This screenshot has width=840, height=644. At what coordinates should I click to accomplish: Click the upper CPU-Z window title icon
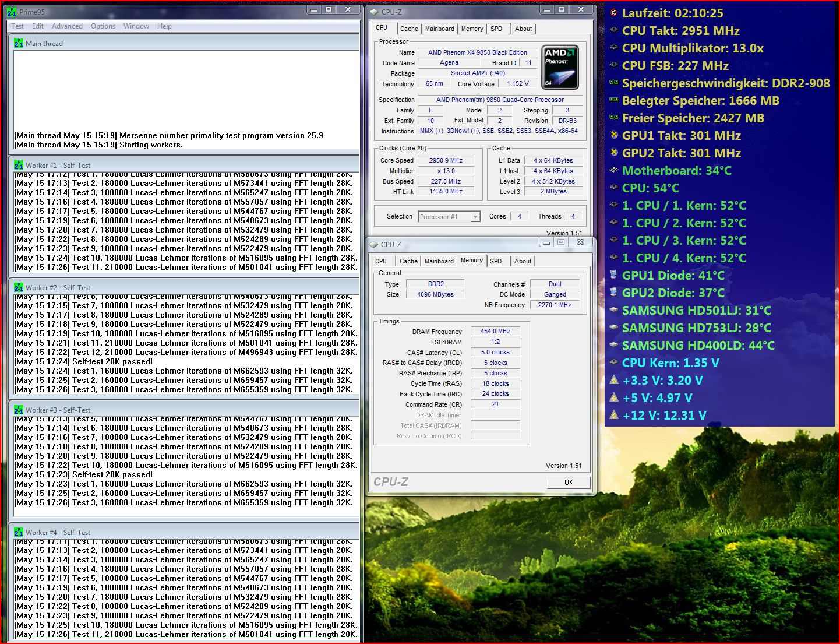point(374,12)
